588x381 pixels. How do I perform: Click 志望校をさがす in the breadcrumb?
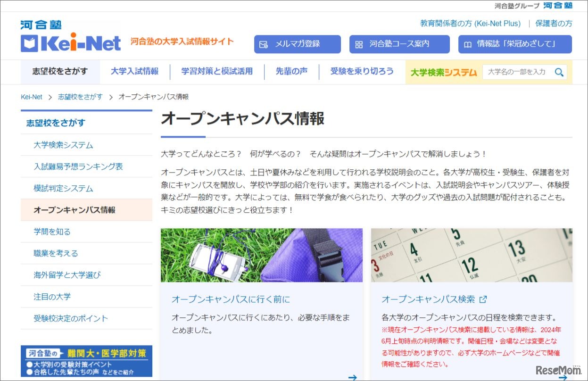(80, 97)
